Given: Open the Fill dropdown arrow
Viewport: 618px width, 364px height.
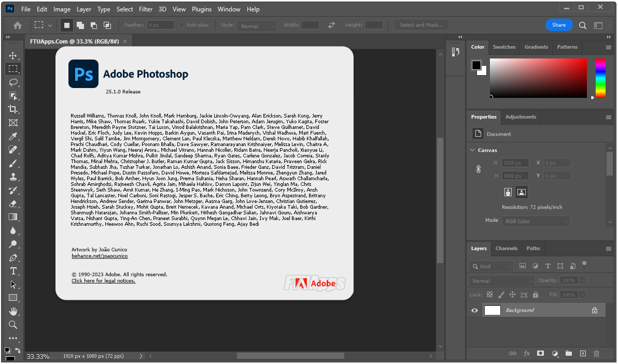Looking at the screenshot, I should pyautogui.click(x=583, y=295).
